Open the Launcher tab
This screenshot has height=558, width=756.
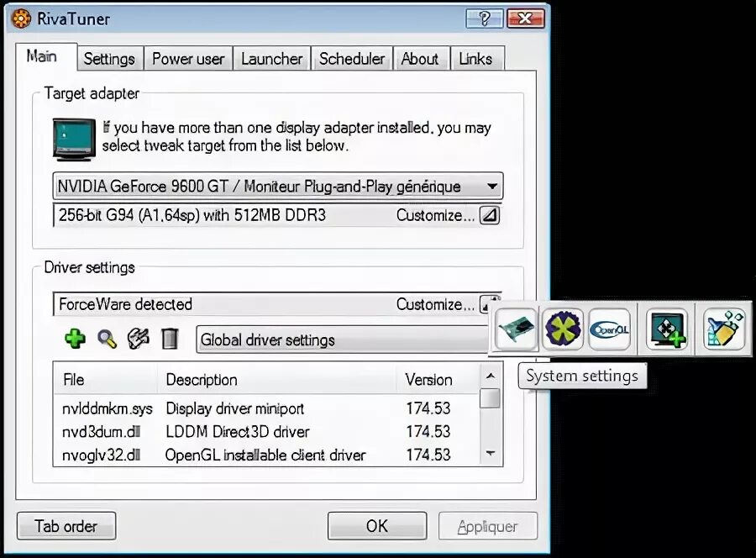point(272,59)
